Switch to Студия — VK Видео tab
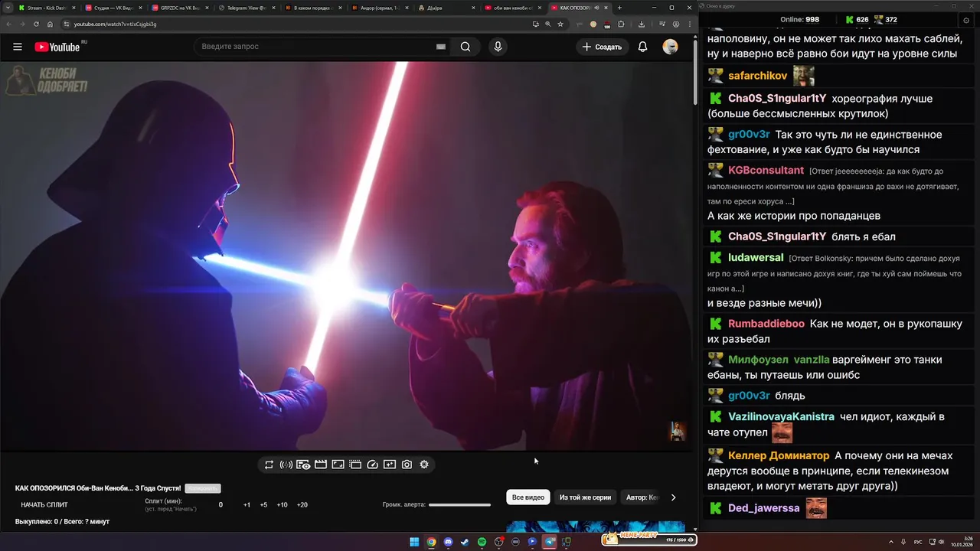The image size is (980, 551). (113, 8)
